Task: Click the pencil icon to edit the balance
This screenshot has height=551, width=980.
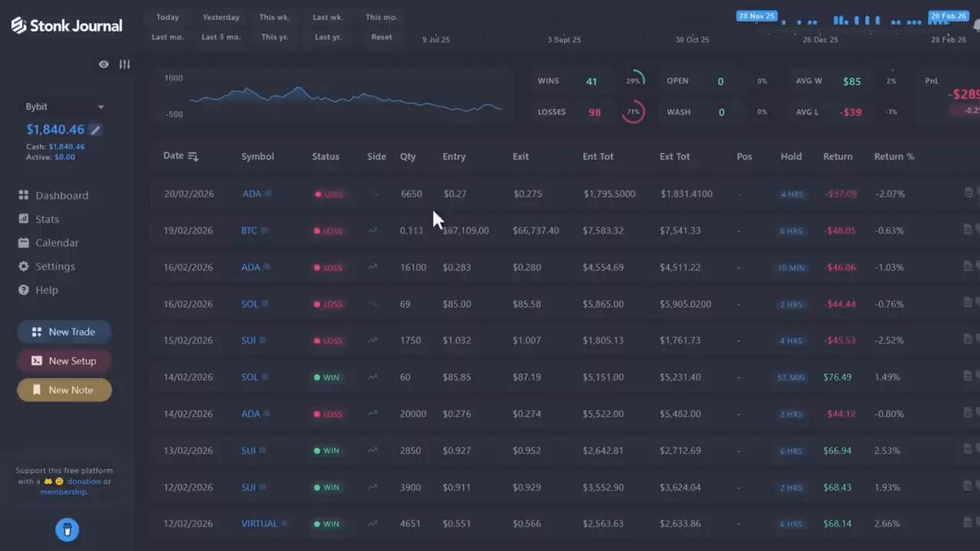Action: tap(96, 129)
